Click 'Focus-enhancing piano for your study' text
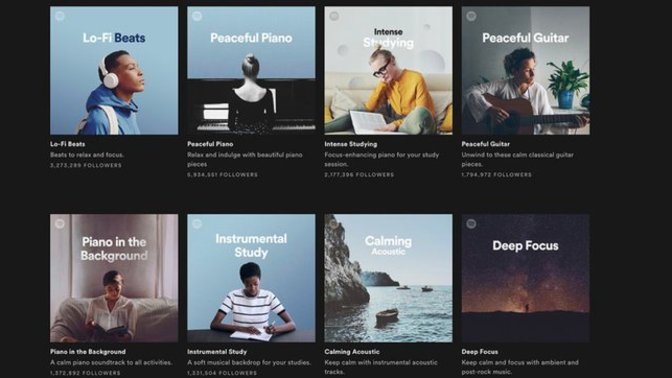 tap(381, 155)
